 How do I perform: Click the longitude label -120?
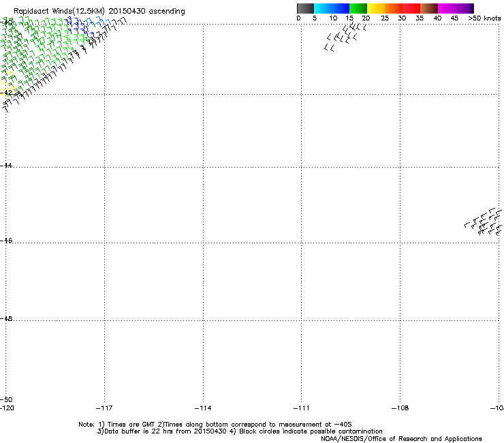coord(7,408)
